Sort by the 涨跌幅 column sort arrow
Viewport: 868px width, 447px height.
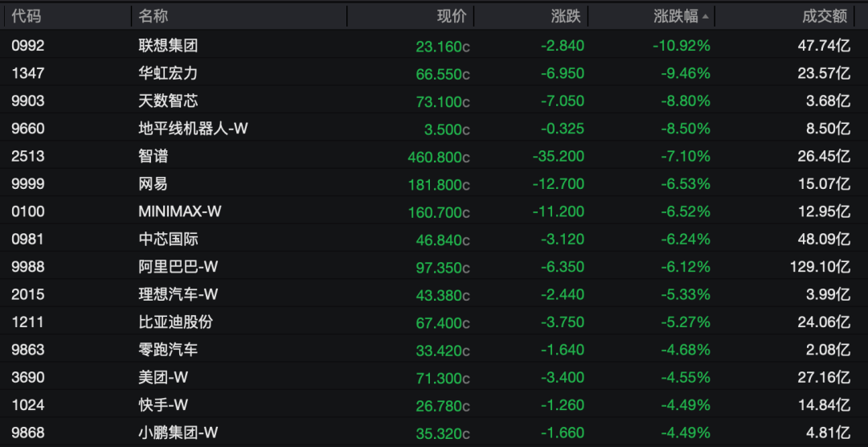pos(705,17)
